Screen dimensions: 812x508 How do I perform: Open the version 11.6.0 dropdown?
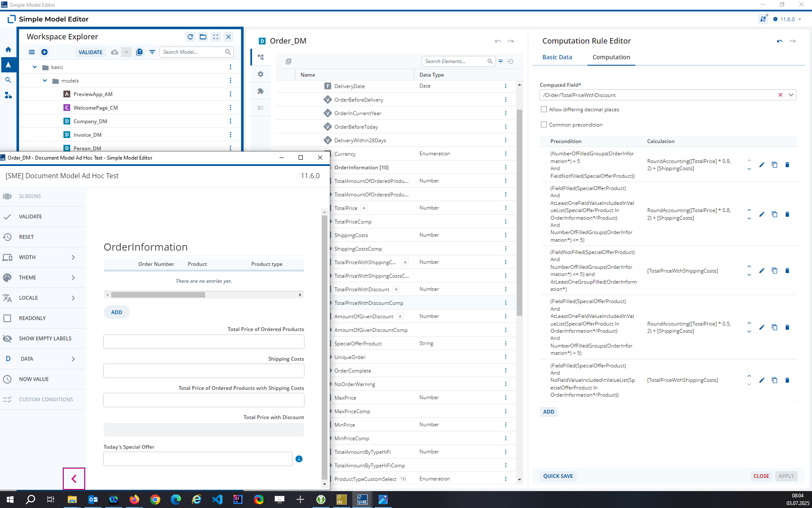787,19
